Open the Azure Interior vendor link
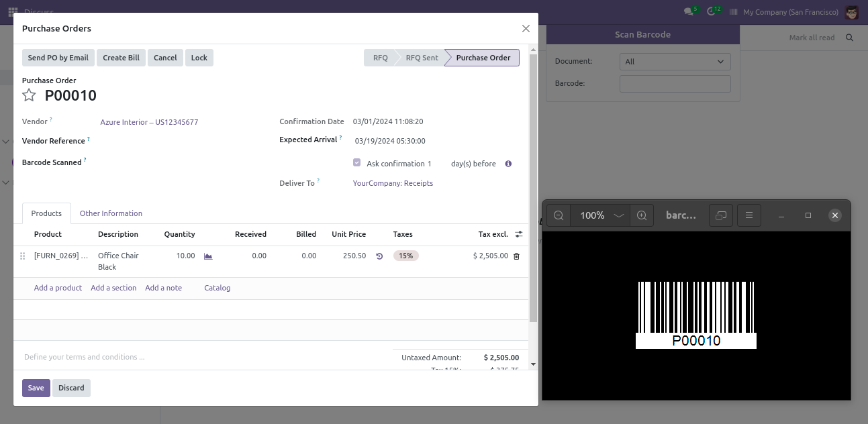Image resolution: width=868 pixels, height=424 pixels. click(149, 122)
